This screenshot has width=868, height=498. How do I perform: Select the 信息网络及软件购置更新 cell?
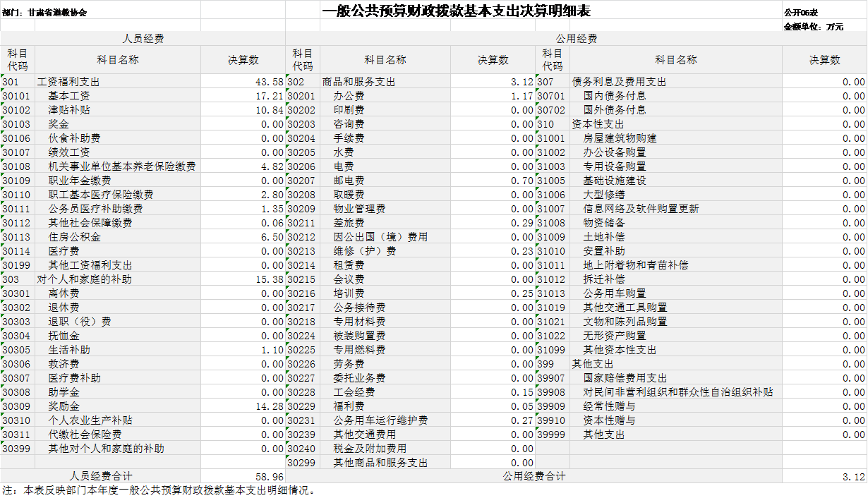pyautogui.click(x=675, y=209)
